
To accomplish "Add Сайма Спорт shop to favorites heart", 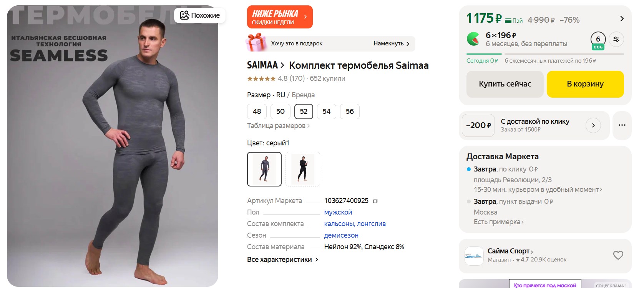I will 618,255.
